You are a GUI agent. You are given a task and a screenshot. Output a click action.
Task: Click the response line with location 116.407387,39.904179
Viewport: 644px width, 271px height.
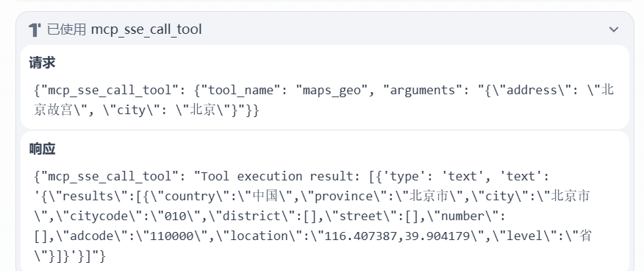click(x=312, y=236)
